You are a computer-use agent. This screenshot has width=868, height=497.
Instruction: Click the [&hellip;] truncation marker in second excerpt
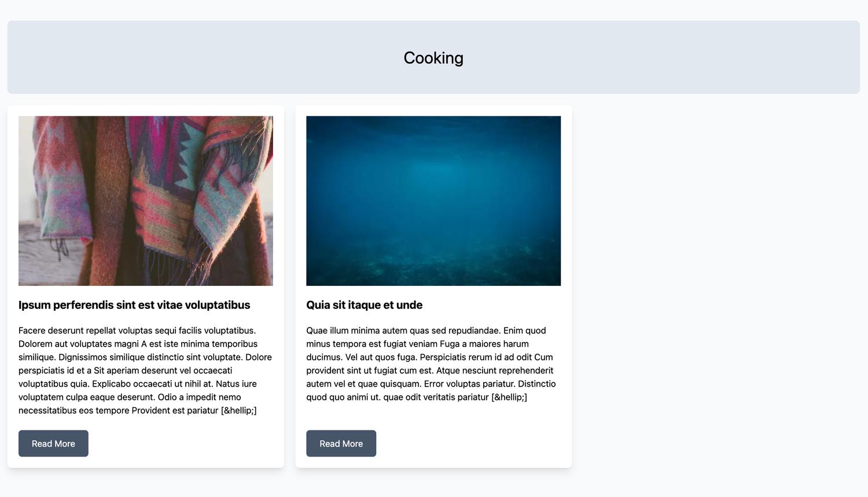pyautogui.click(x=509, y=397)
